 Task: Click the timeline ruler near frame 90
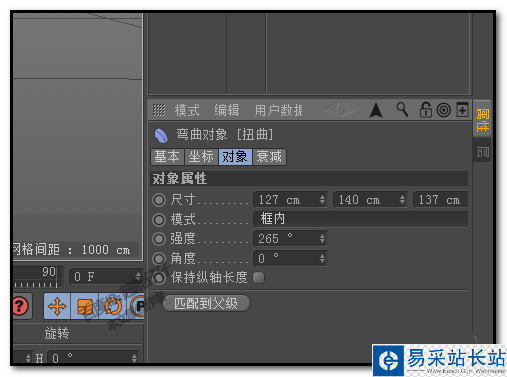tap(37, 277)
